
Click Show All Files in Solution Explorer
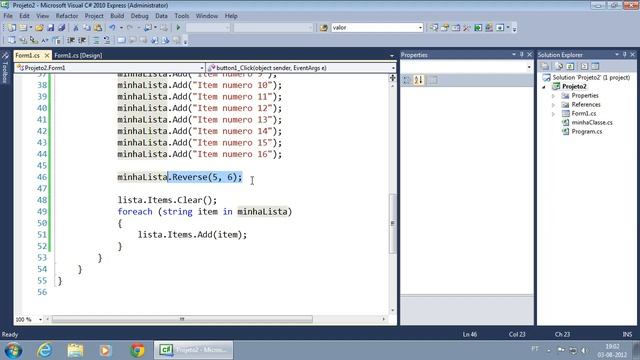(x=559, y=66)
